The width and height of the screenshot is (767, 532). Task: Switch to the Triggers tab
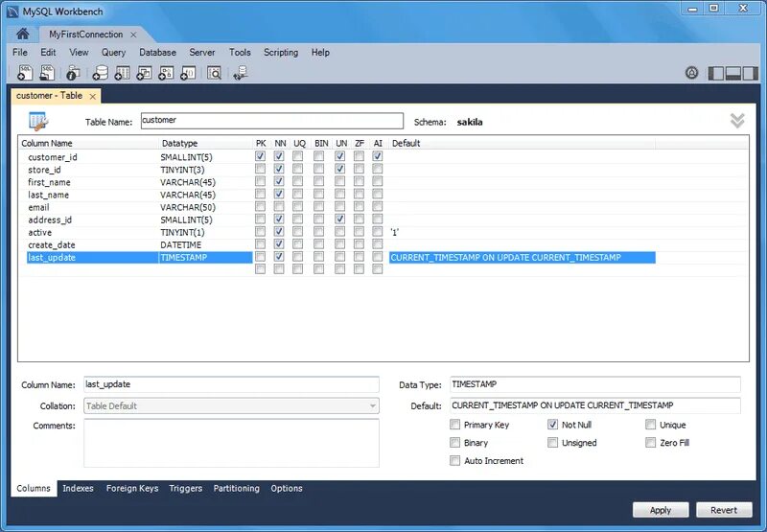[x=185, y=489]
